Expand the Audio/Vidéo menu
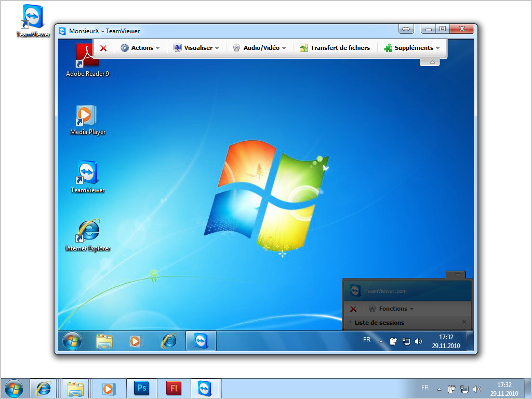532x399 pixels. 259,48
